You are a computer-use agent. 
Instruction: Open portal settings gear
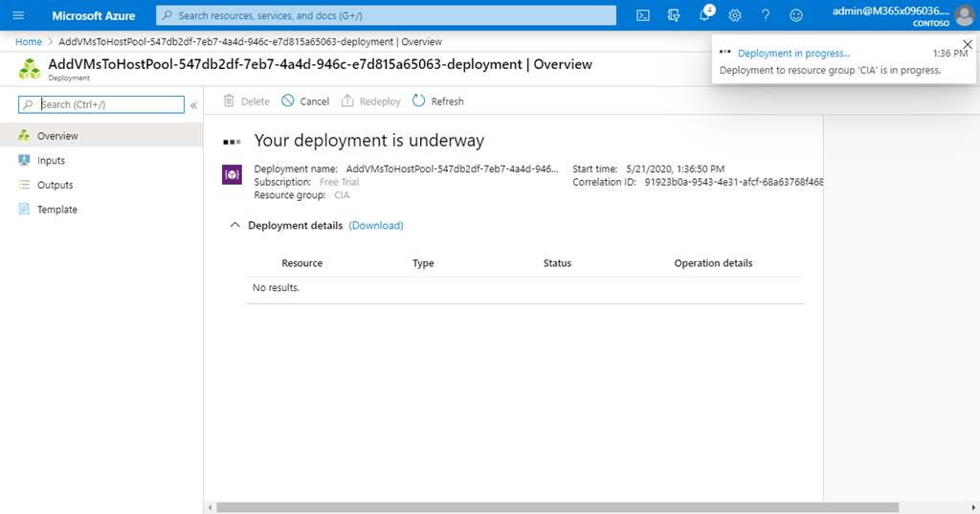coord(735,15)
